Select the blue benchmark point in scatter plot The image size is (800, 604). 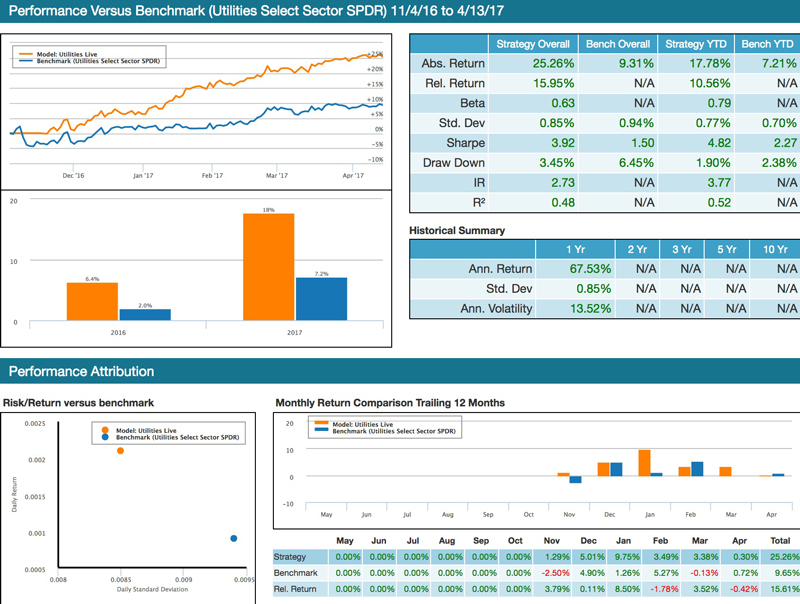click(x=234, y=538)
